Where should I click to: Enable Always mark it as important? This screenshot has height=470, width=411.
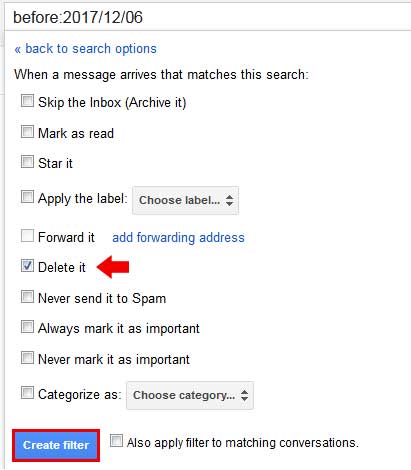click(27, 327)
